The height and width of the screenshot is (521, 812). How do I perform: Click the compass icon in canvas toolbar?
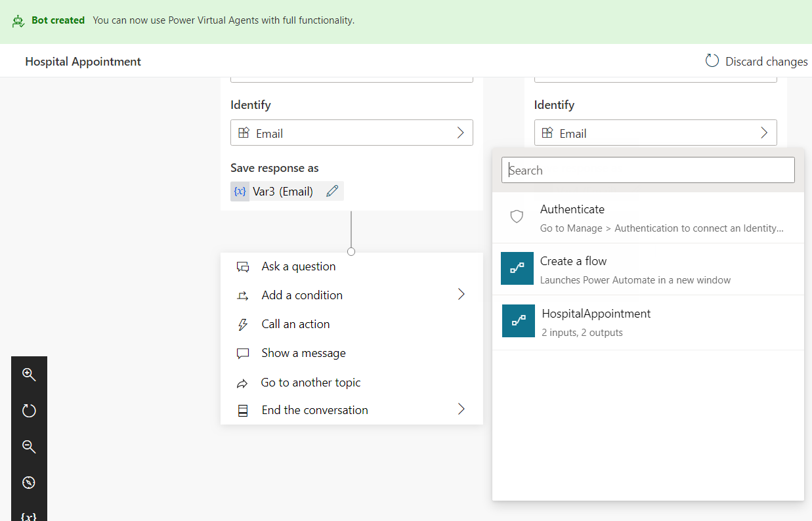[x=28, y=483]
